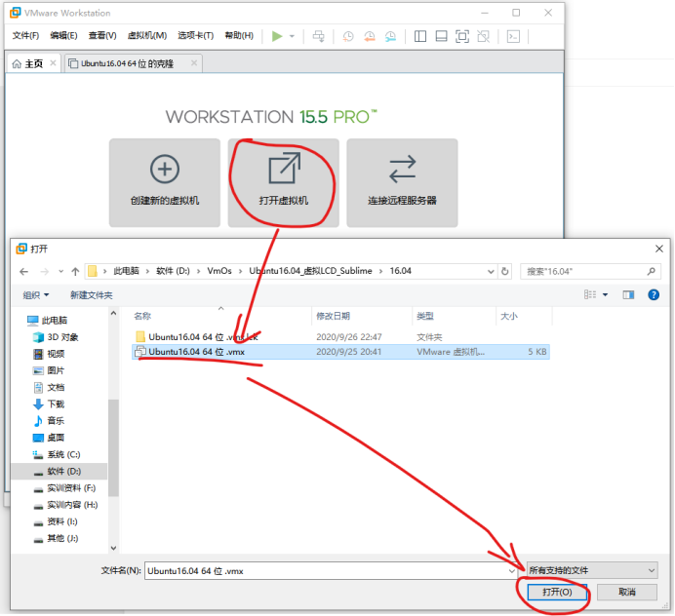The image size is (675, 616).
Task: Open the 文件(F) menu
Action: click(25, 35)
